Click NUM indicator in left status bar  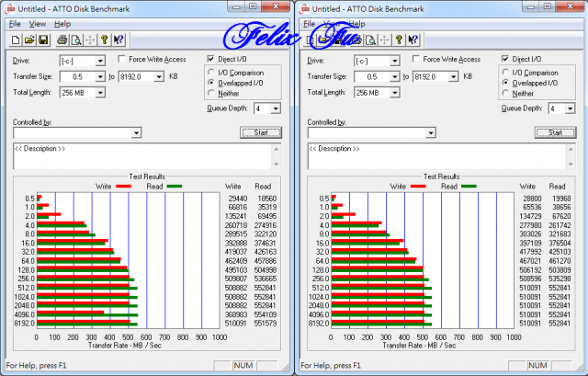pos(243,366)
